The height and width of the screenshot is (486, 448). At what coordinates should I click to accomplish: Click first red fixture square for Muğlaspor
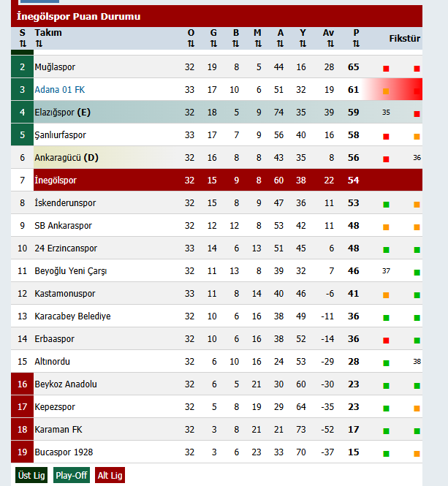[386, 69]
